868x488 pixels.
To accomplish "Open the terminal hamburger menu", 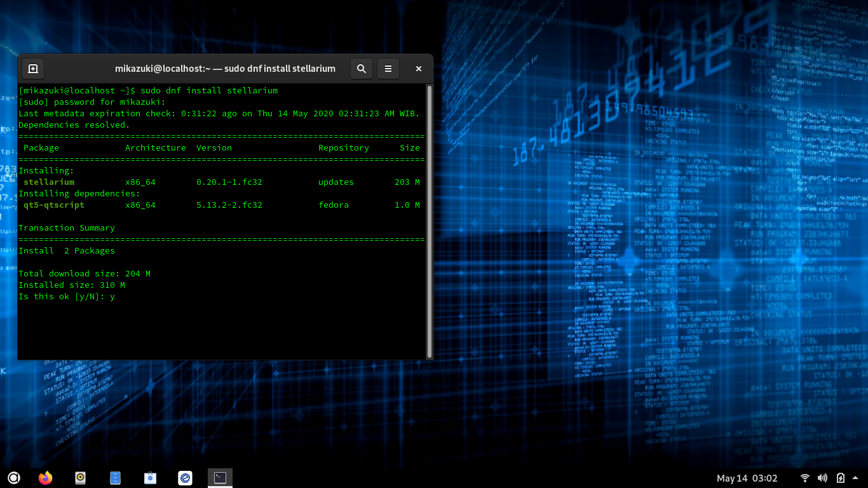I will click(x=388, y=69).
